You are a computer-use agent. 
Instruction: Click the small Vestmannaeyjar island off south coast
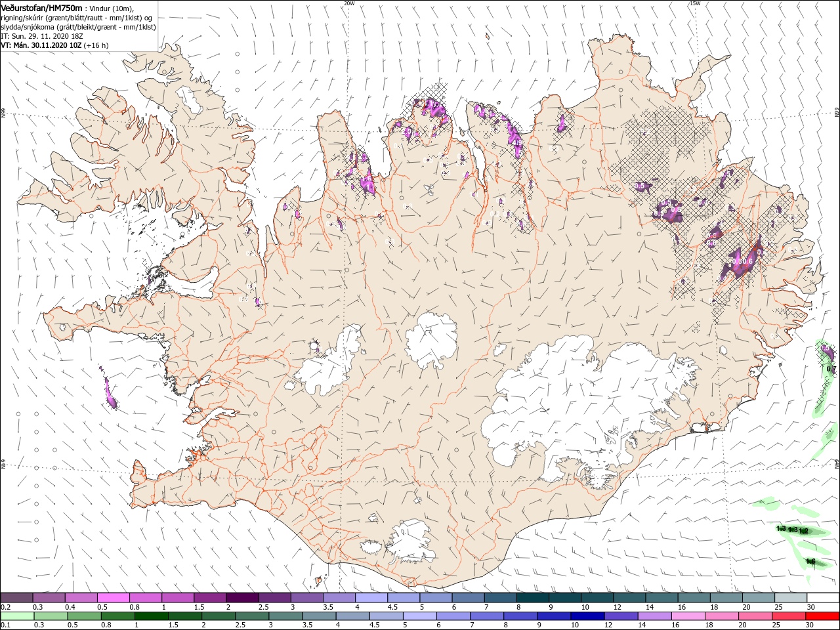pos(320,581)
